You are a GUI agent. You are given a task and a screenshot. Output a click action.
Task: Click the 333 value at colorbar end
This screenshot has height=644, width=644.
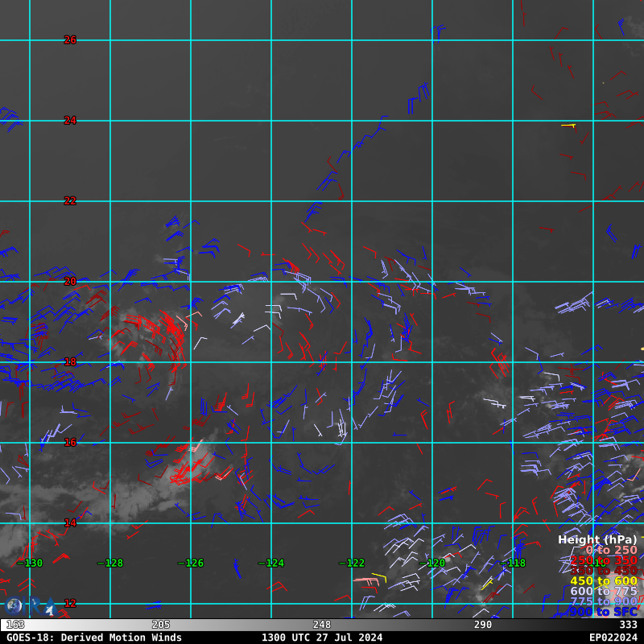click(x=628, y=625)
